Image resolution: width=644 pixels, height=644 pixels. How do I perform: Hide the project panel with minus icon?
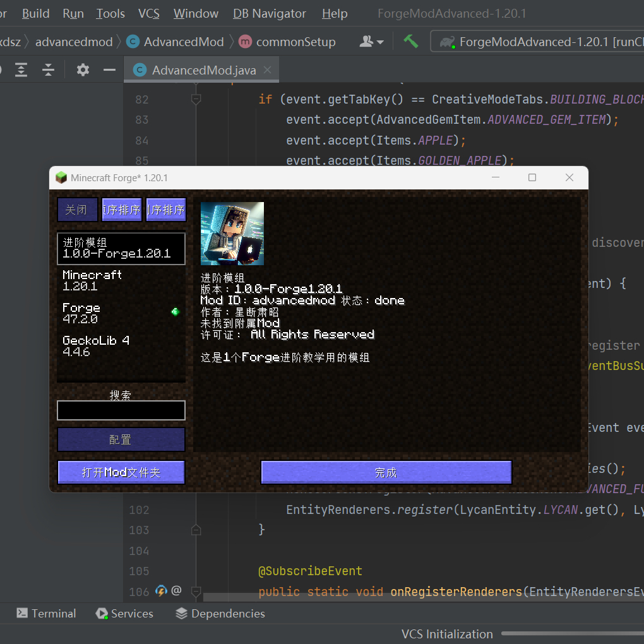point(109,70)
